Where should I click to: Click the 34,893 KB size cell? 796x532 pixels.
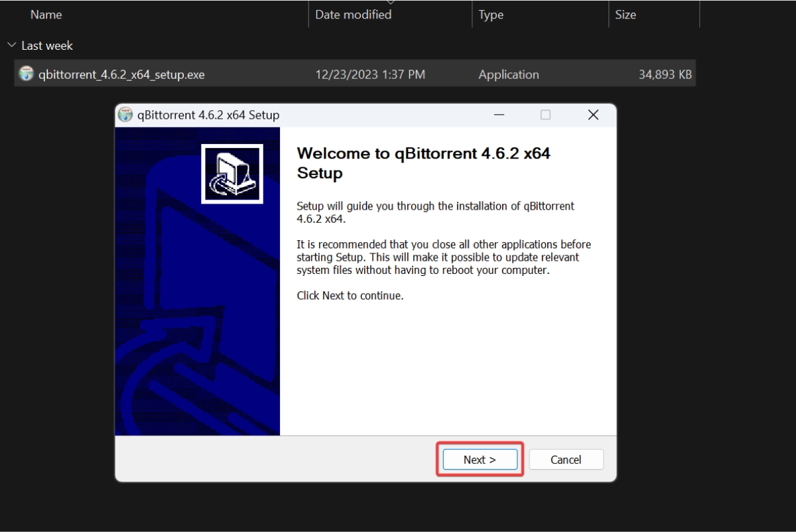pos(665,74)
